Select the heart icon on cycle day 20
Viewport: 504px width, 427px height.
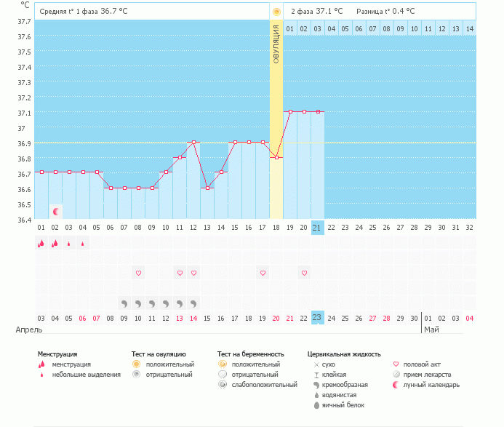[304, 273]
